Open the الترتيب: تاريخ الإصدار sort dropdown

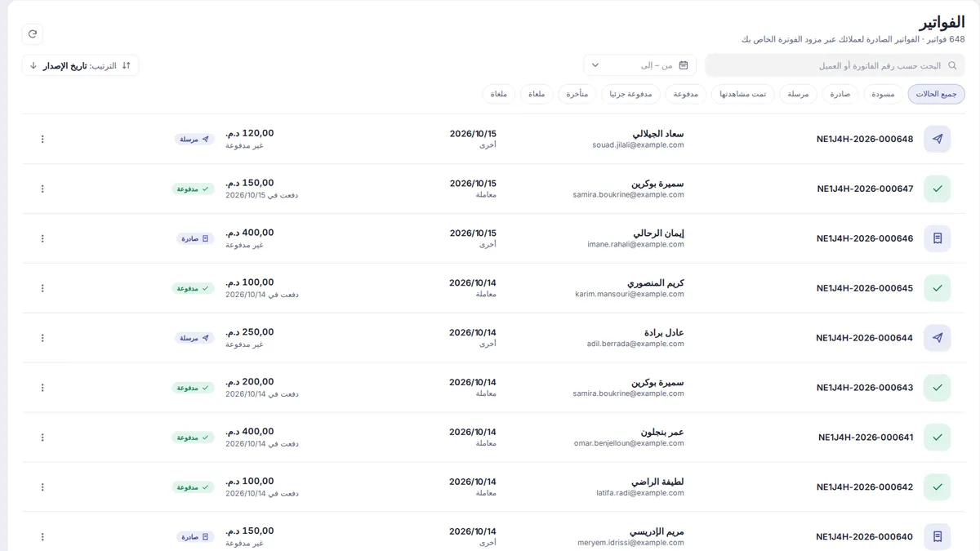point(80,65)
